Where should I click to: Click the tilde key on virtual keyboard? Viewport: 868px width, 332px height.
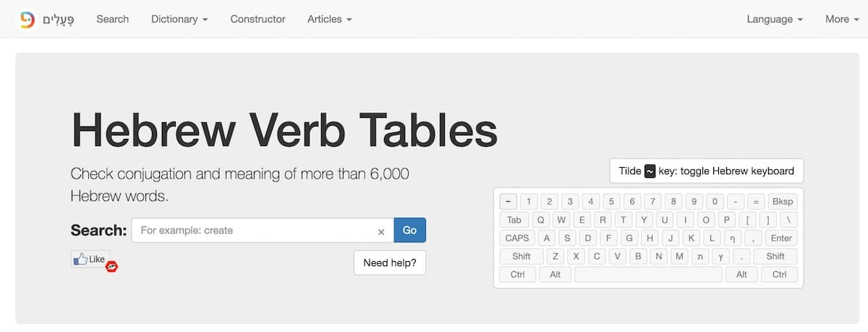509,201
